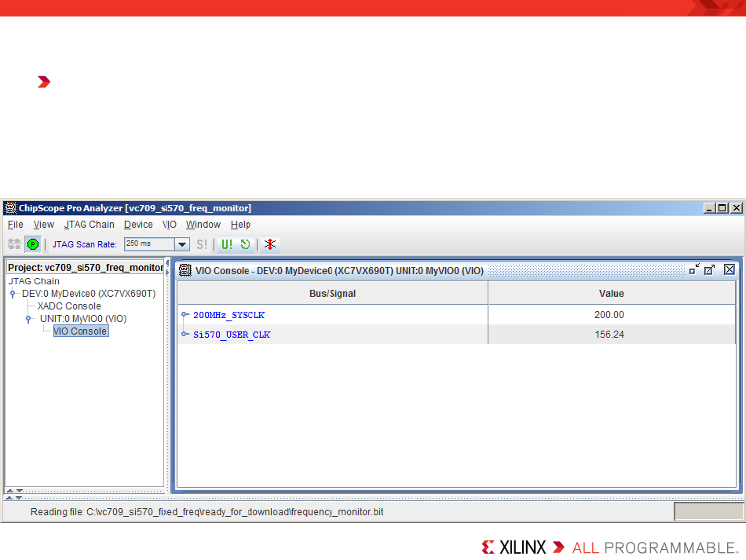The width and height of the screenshot is (746, 560).
Task: Collapse the project tree panel splitter arrow
Action: 167,263
